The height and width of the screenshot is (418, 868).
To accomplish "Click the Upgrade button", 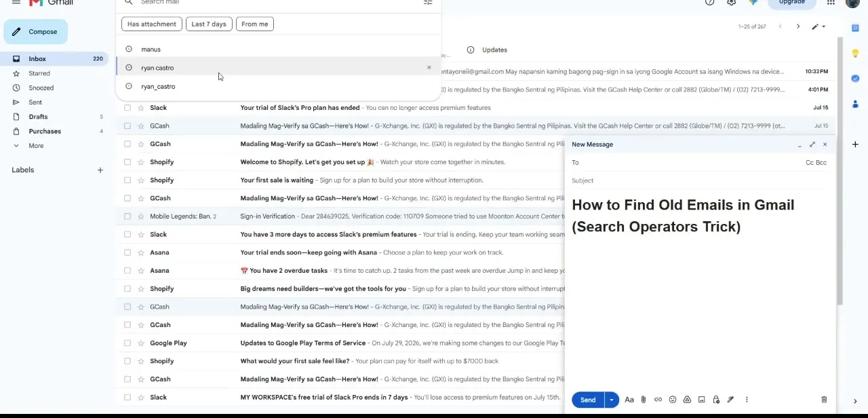I will 791,3.
